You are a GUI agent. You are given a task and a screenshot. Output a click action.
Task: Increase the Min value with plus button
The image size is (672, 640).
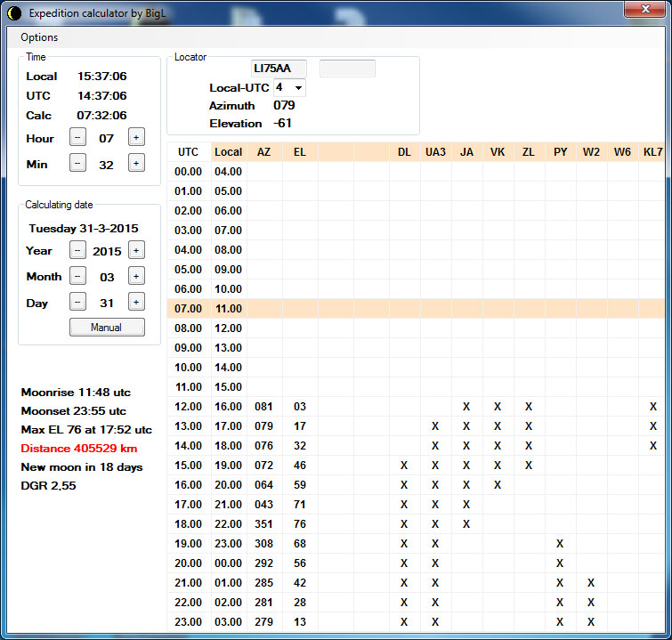click(136, 163)
